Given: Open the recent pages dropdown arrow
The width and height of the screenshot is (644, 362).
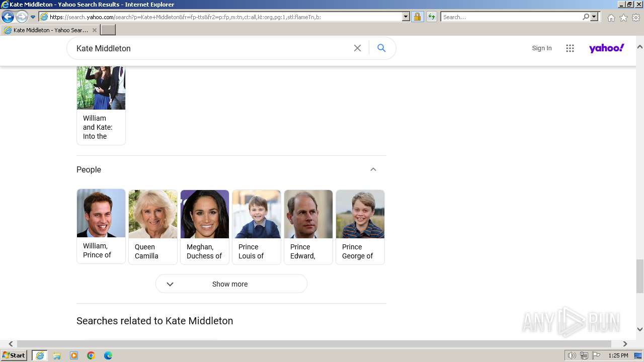Looking at the screenshot, I should coord(33,17).
